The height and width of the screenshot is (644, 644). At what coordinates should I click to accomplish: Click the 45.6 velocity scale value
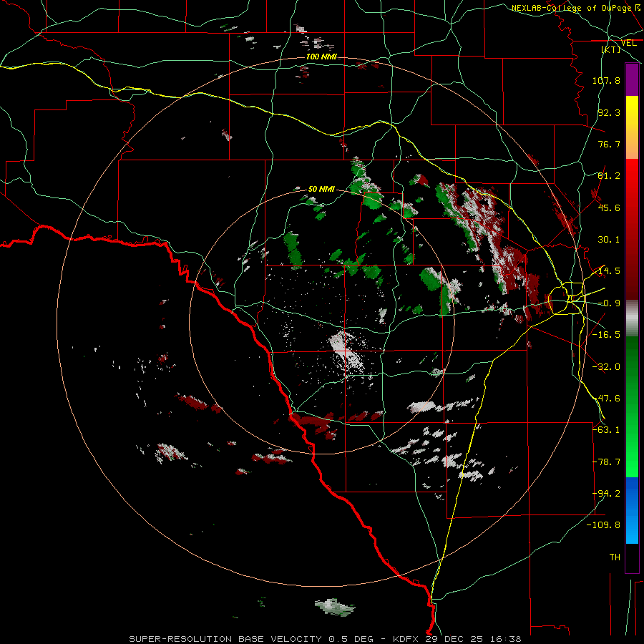(609, 208)
